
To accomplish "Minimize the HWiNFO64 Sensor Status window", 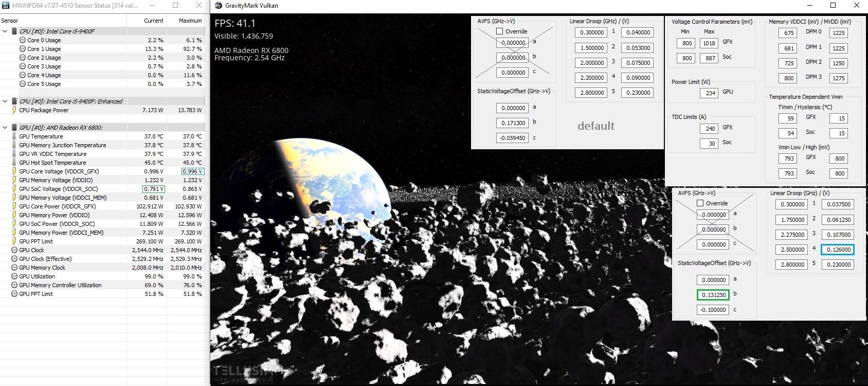I will 152,6.
